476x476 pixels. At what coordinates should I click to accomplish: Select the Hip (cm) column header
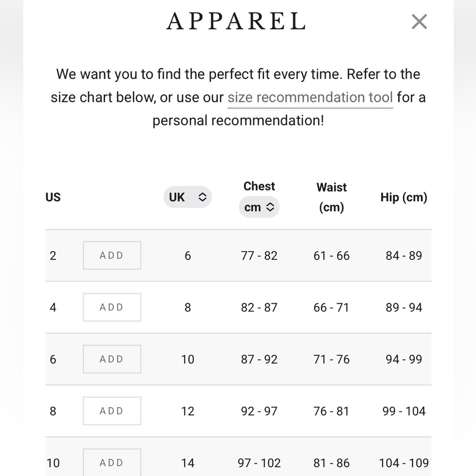pyautogui.click(x=404, y=198)
